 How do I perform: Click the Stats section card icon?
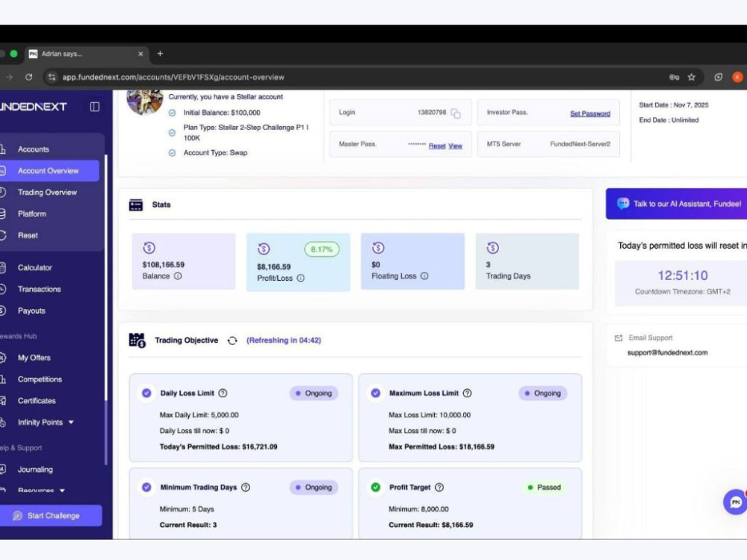tap(136, 205)
